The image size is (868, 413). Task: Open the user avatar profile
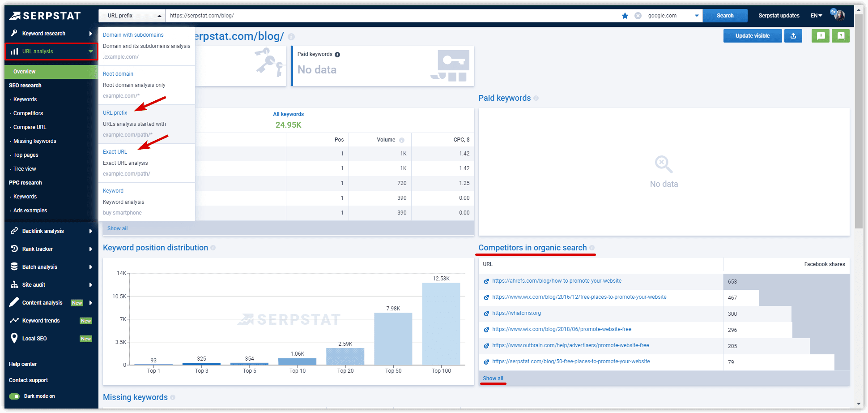pos(839,15)
